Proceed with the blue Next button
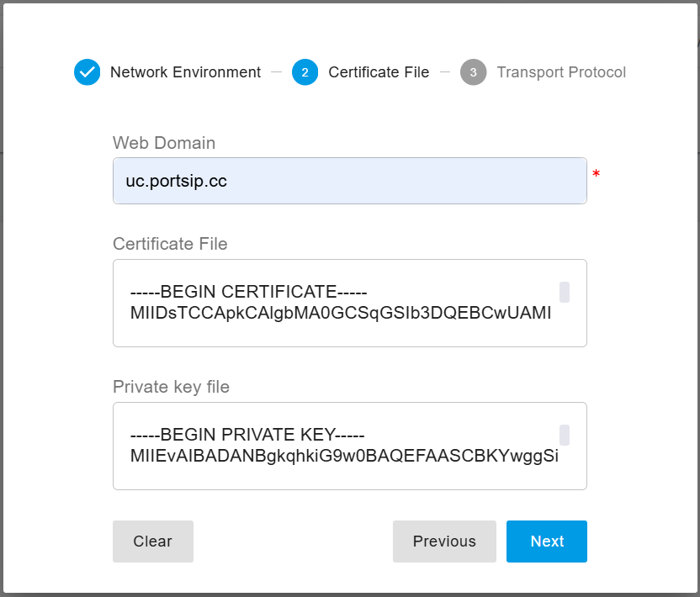Viewport: 700px width, 597px height. 547,542
